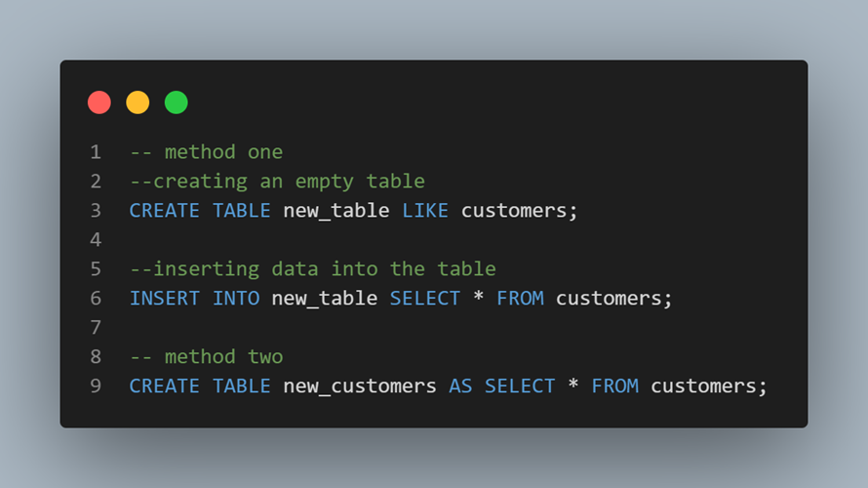Click the asterisk on line 6
Viewport: 868px width, 488px height.
[x=478, y=299]
